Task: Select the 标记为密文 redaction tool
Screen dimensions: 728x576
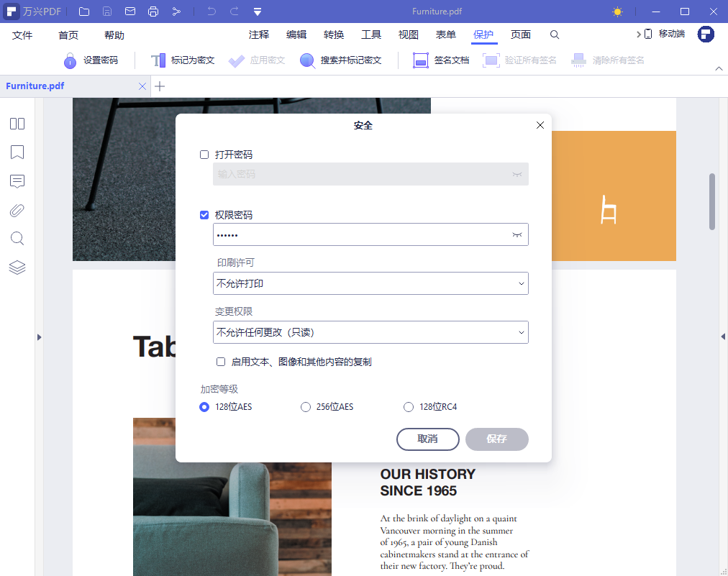Action: pos(182,60)
